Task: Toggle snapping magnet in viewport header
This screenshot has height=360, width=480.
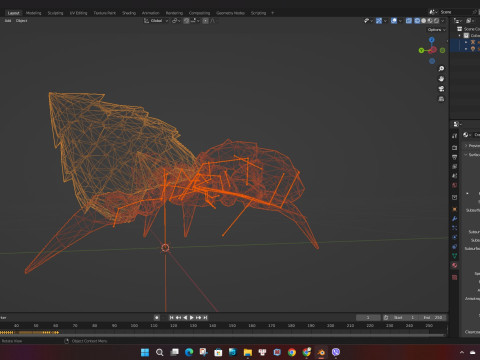Action: pyautogui.click(x=187, y=21)
